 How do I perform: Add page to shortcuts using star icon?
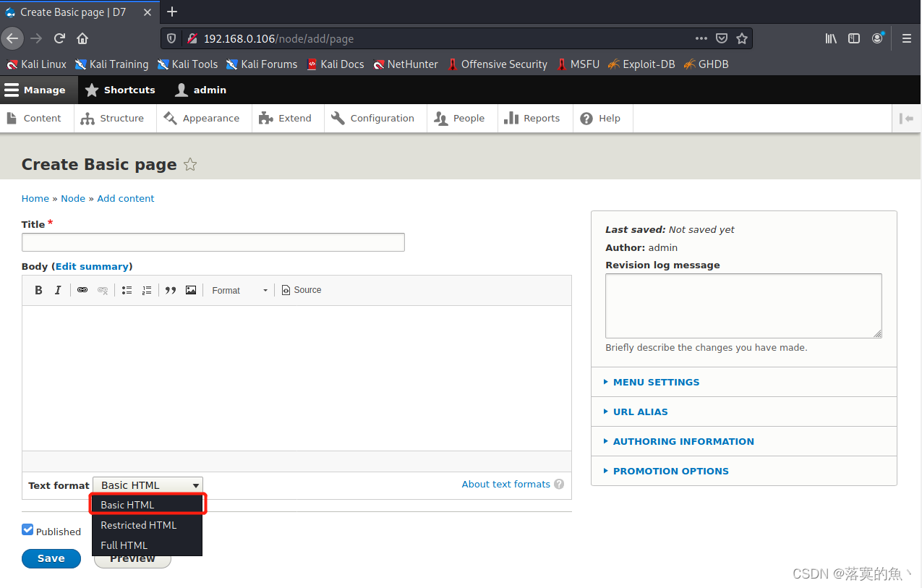(190, 164)
